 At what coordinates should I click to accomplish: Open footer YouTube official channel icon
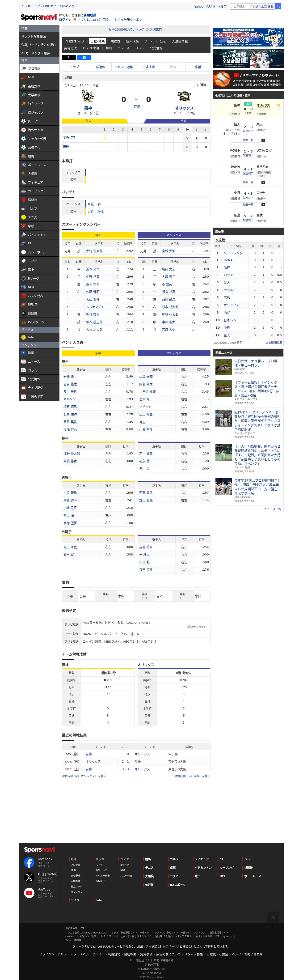[29, 892]
